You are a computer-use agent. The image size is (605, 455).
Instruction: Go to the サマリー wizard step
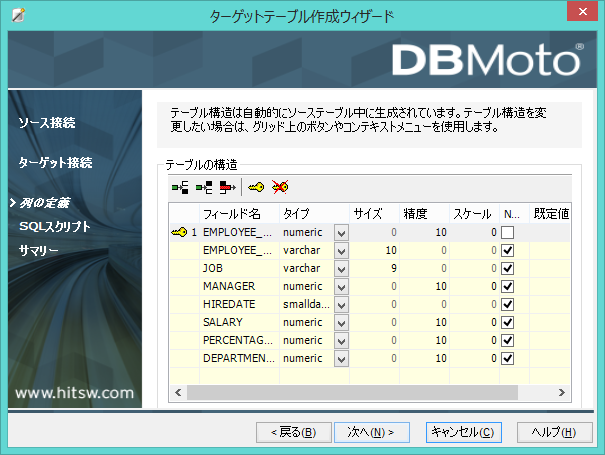pos(39,251)
